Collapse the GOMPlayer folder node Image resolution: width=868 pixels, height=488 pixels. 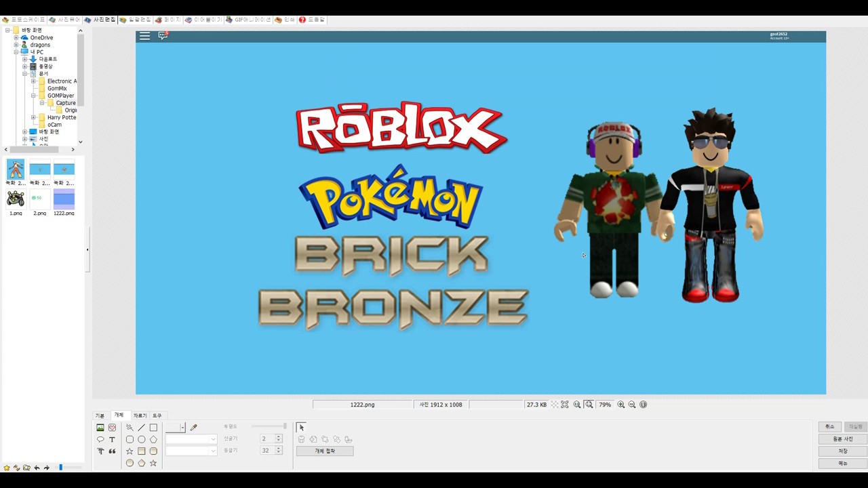coord(33,96)
